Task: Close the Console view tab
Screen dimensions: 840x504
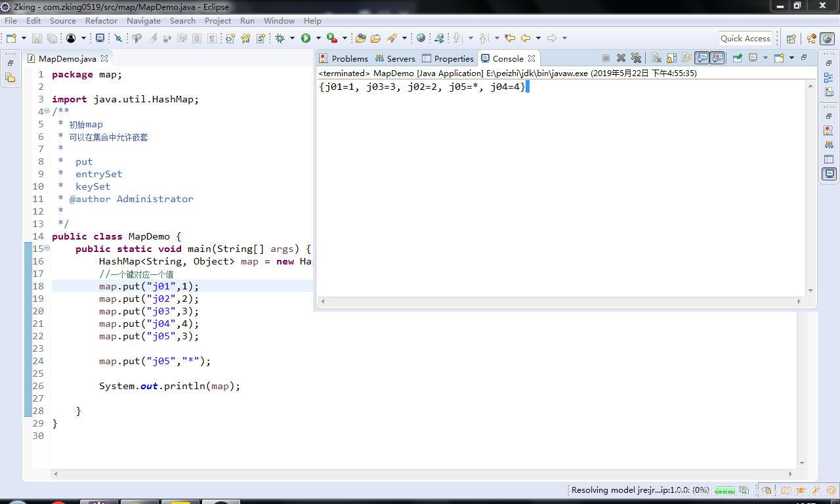Action: coord(532,58)
